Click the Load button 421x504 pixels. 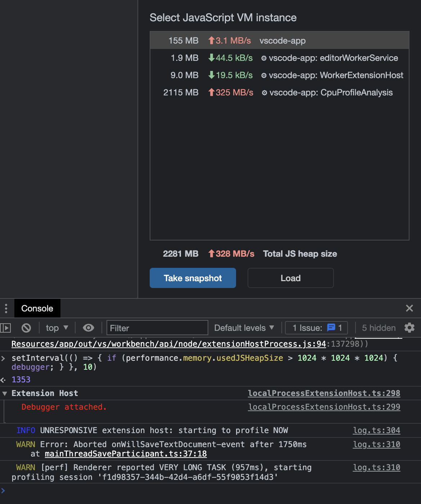click(x=290, y=278)
